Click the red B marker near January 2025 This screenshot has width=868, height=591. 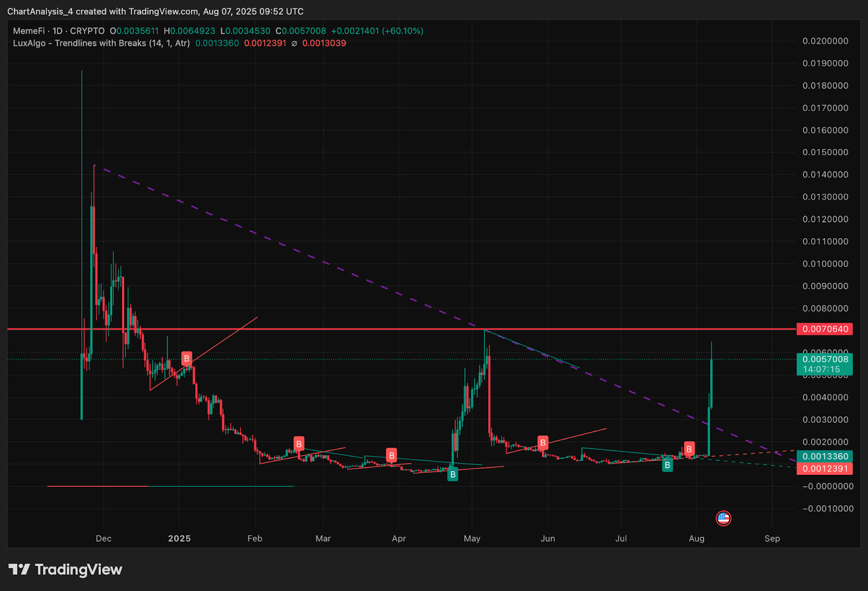tap(187, 358)
